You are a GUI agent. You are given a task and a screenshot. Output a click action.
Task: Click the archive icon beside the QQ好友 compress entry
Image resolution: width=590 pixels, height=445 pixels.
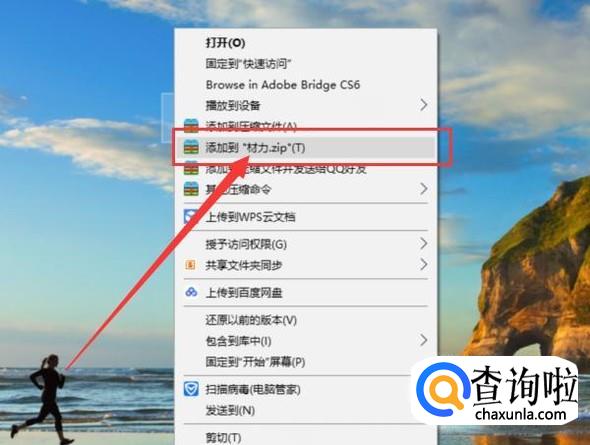click(191, 168)
